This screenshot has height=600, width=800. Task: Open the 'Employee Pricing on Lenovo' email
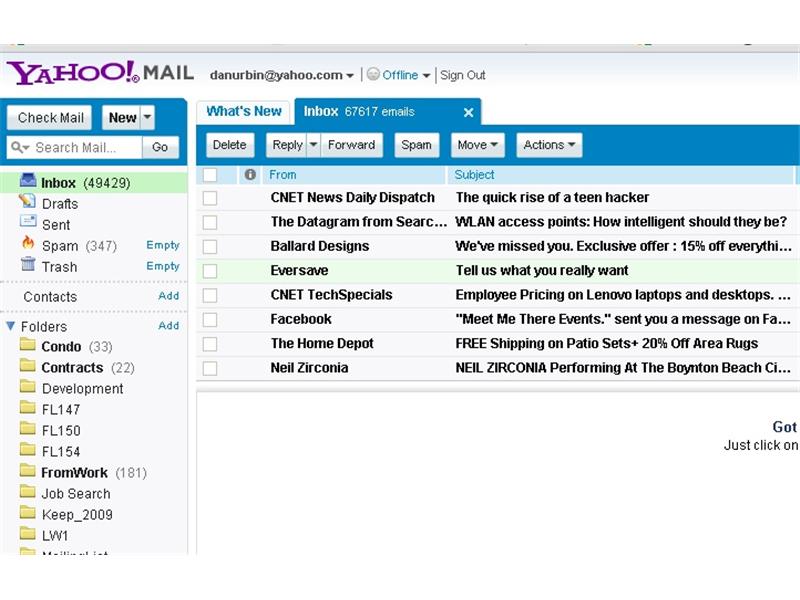click(x=623, y=295)
